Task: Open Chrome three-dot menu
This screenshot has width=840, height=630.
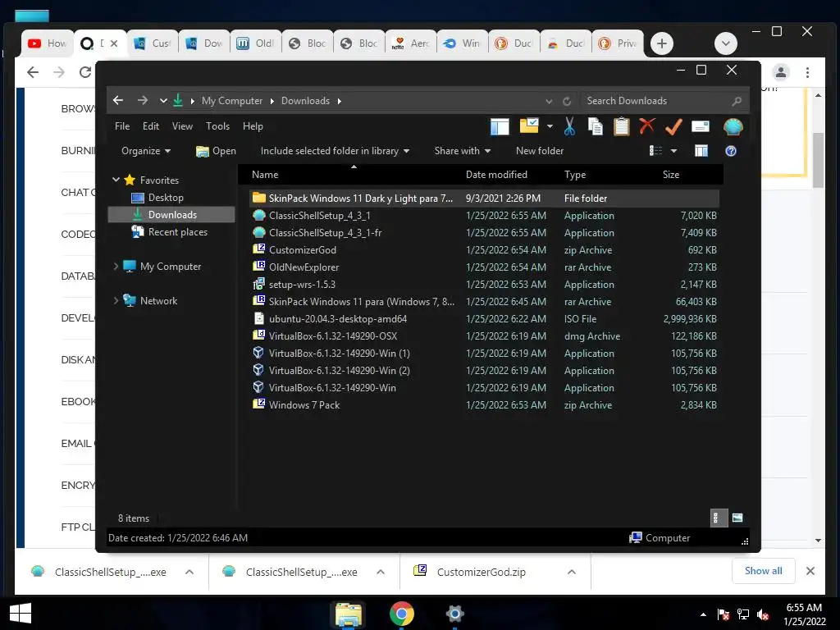Action: (x=807, y=72)
